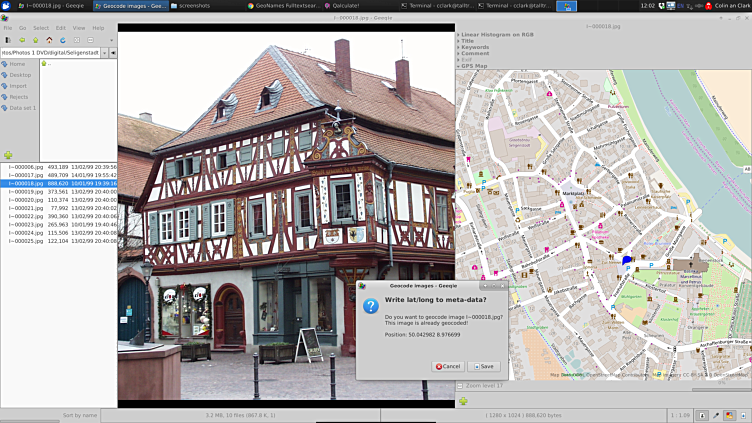Toggle the Zoom level 17 checkbox
The height and width of the screenshot is (423, 752).
point(460,385)
